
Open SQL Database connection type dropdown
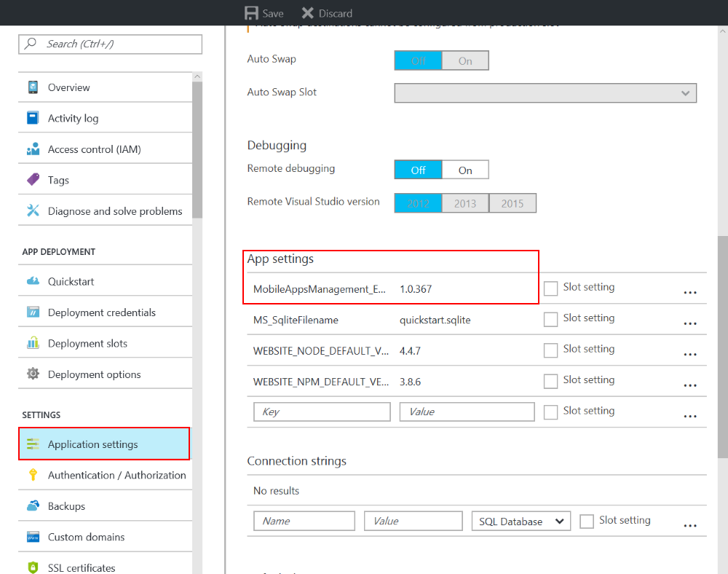521,522
